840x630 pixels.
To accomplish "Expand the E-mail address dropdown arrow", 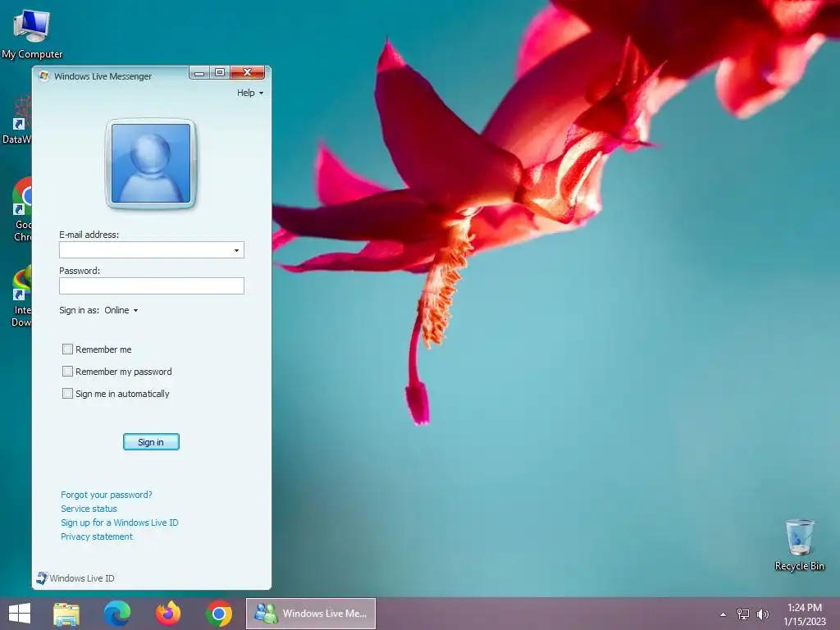I will pos(236,250).
